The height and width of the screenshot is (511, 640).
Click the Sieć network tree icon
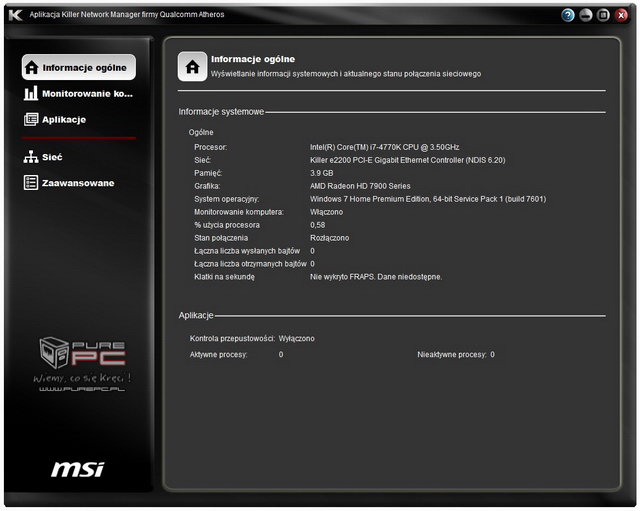tap(31, 157)
